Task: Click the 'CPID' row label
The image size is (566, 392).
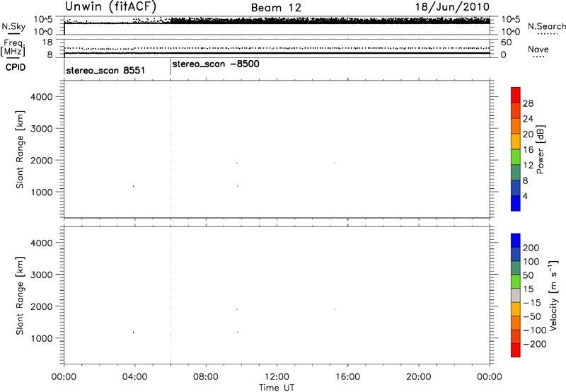Action: [x=16, y=67]
